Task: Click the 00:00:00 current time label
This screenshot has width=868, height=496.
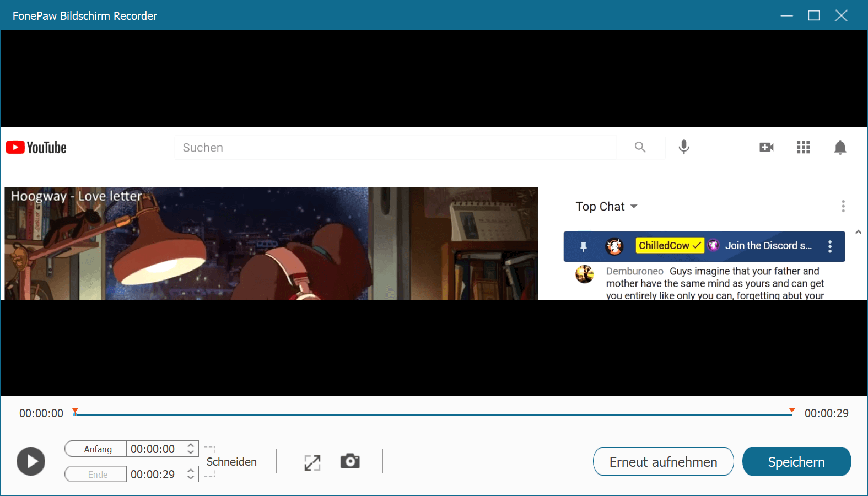Action: [x=41, y=413]
